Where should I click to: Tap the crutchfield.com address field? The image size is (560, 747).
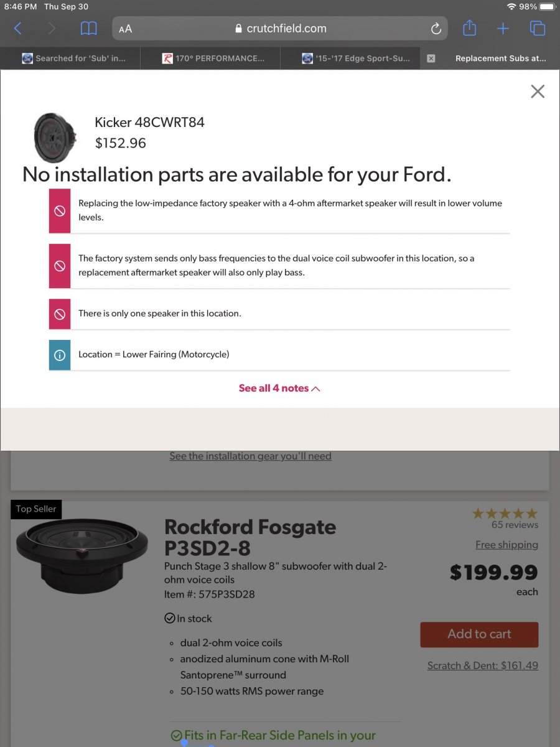(x=280, y=29)
